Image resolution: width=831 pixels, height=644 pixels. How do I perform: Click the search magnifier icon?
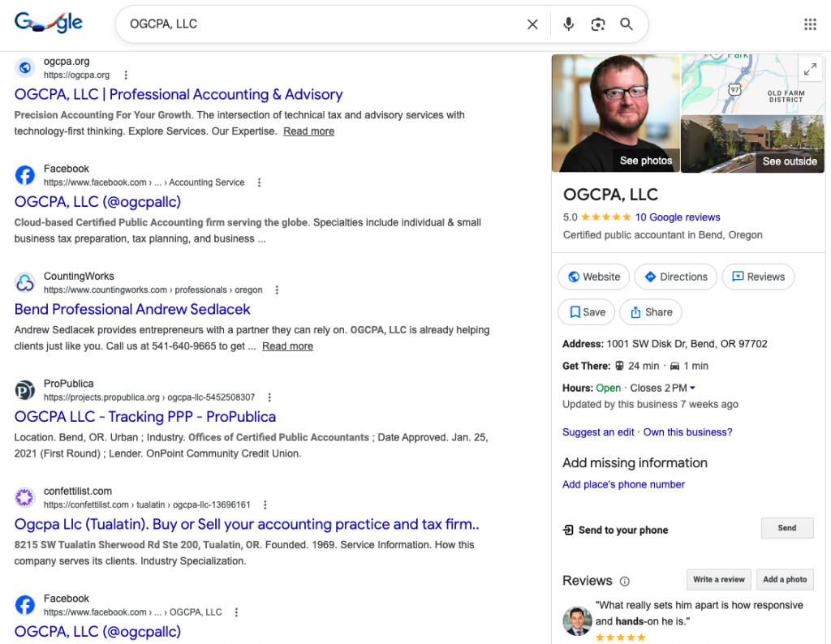click(626, 24)
